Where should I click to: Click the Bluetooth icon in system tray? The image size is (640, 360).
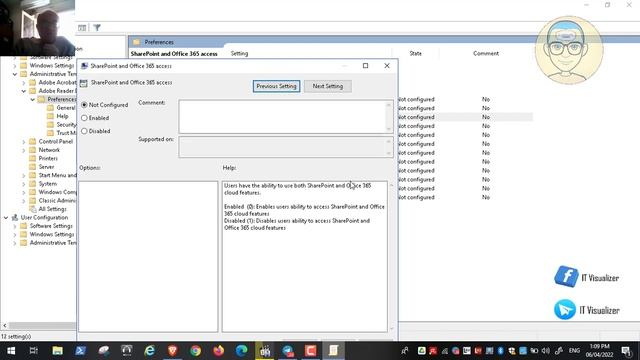coord(501,351)
